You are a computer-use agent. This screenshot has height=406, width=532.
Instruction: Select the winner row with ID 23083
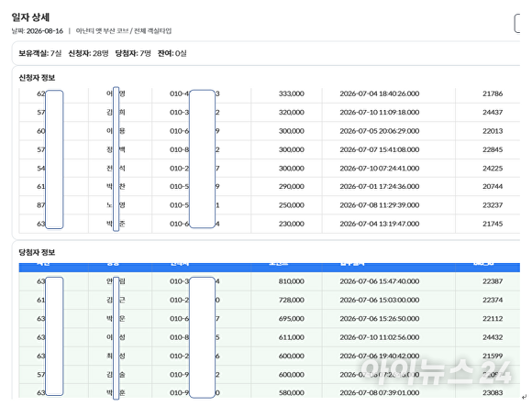tap(270, 391)
